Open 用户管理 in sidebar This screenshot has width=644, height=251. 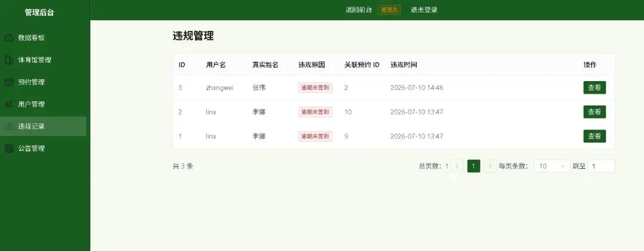[43, 104]
